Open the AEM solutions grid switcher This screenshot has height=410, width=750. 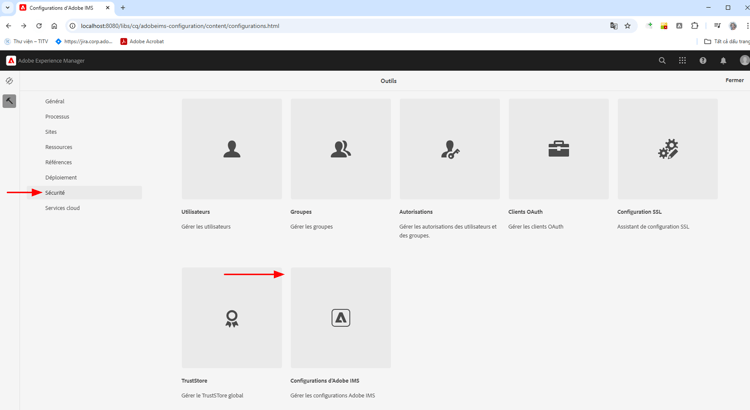(683, 61)
